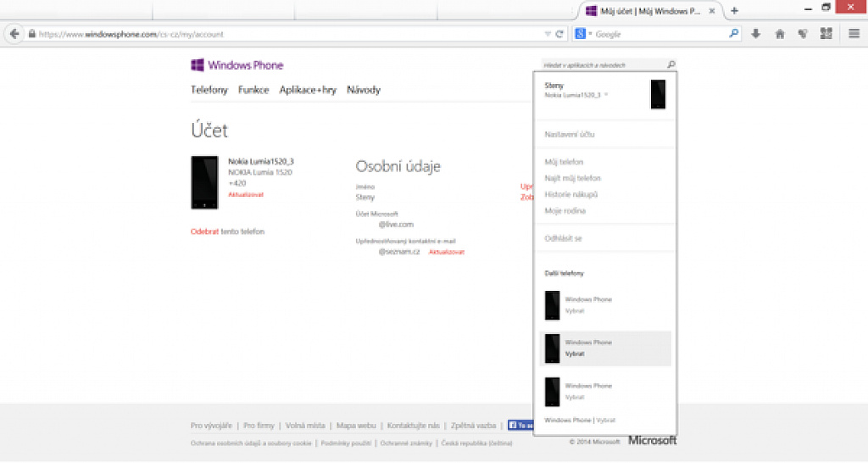Viewport: 868px width, 463px height.
Task: Open the Návody menu
Action: (364, 90)
